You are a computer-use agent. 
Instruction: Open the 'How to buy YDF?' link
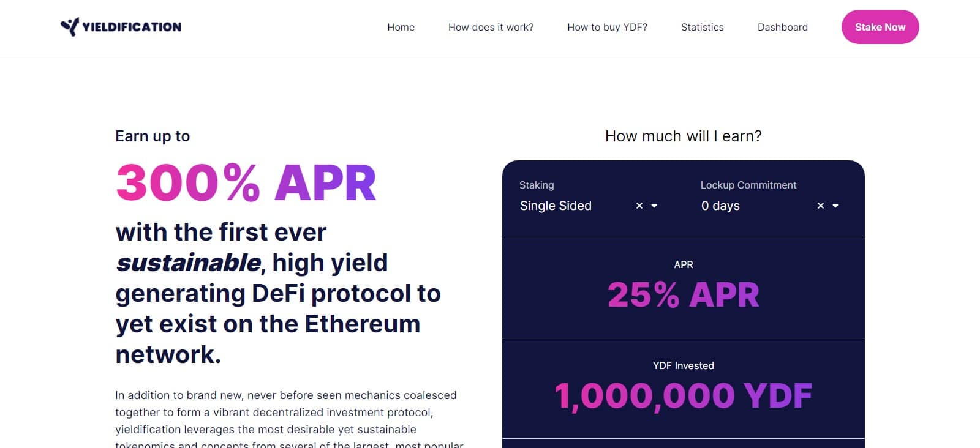[x=607, y=27]
